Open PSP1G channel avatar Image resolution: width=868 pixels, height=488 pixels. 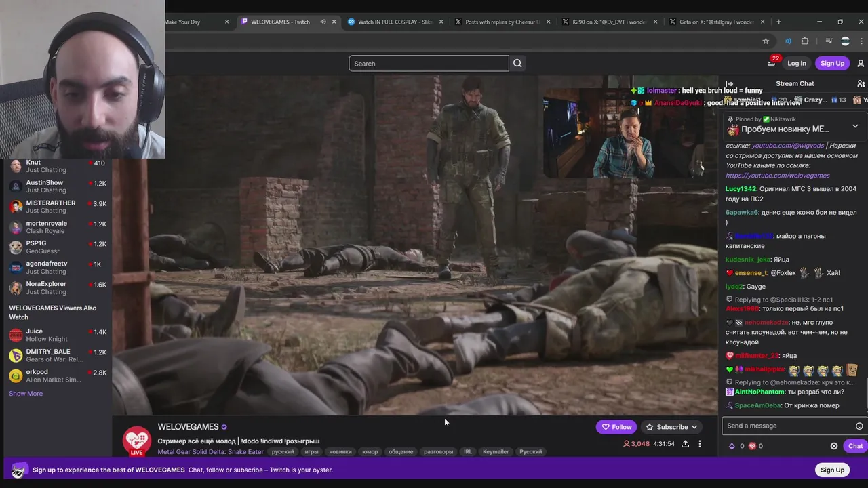click(x=16, y=247)
